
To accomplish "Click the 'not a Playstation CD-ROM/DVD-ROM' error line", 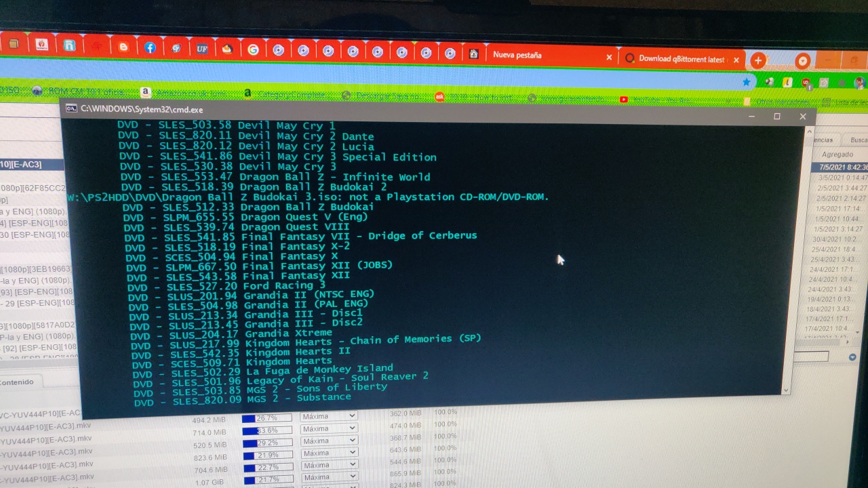I will pos(308,197).
